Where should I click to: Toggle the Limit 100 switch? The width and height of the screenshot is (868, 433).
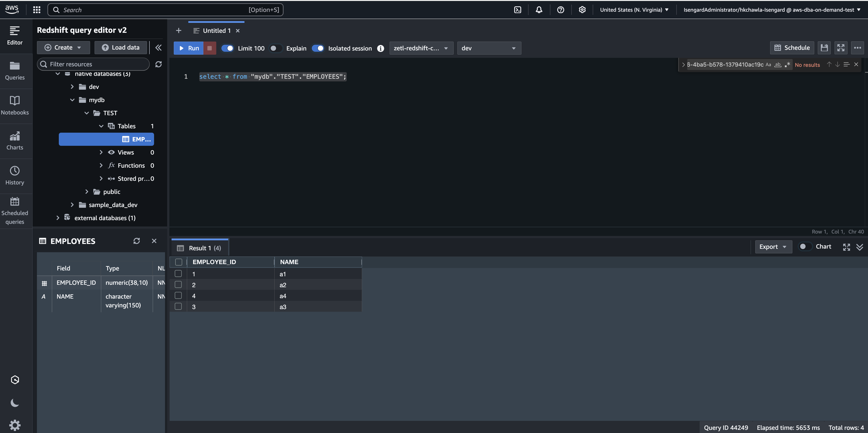(x=227, y=48)
